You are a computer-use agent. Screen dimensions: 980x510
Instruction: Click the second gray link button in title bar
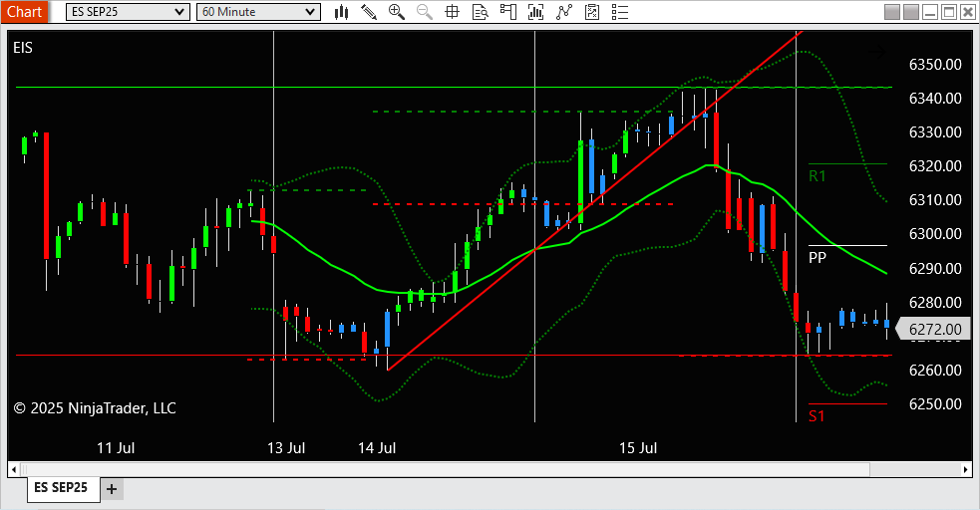tap(911, 12)
